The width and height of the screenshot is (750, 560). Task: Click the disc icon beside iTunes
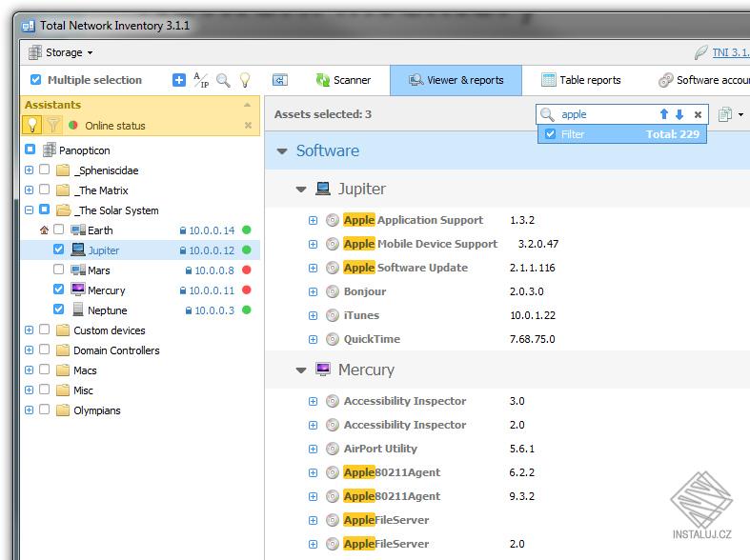[x=333, y=315]
